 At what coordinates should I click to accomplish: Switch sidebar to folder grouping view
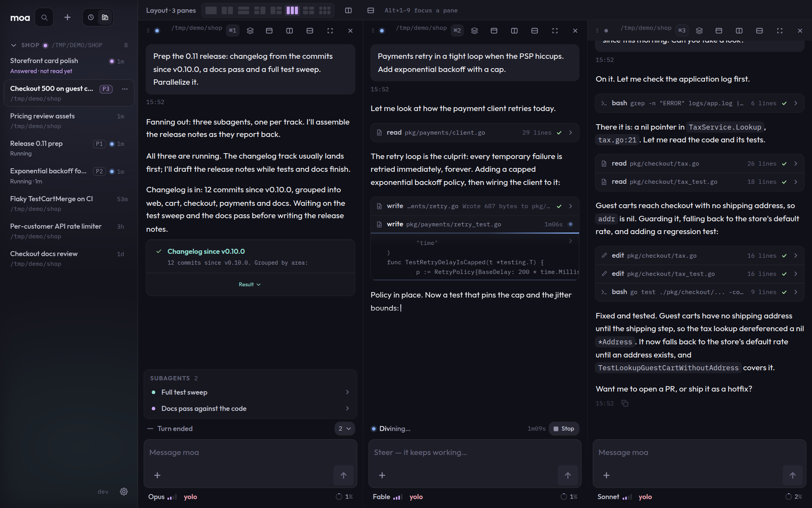[x=105, y=17]
